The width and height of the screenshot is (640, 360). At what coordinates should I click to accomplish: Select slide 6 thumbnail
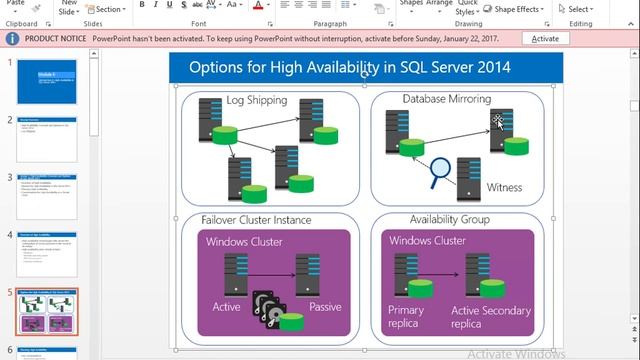[x=47, y=353]
